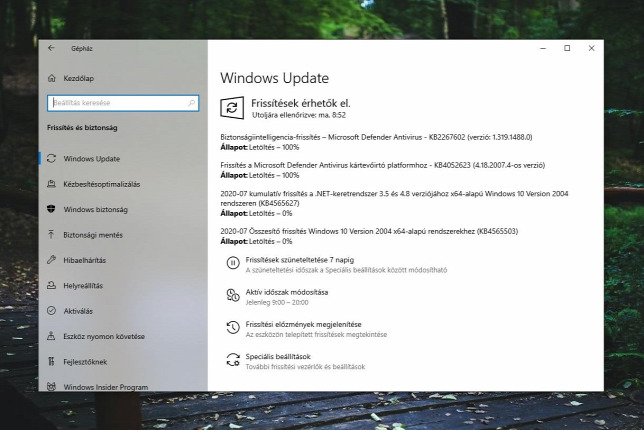Image resolution: width=644 pixels, height=430 pixels.
Task: Click Frissítések érhetők el status text
Action: 301,103
